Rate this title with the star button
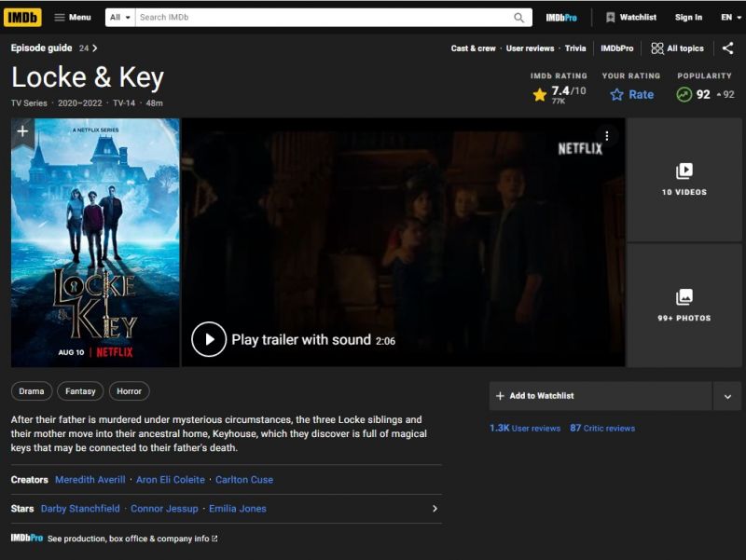Viewport: 746px width, 560px height. tap(631, 95)
